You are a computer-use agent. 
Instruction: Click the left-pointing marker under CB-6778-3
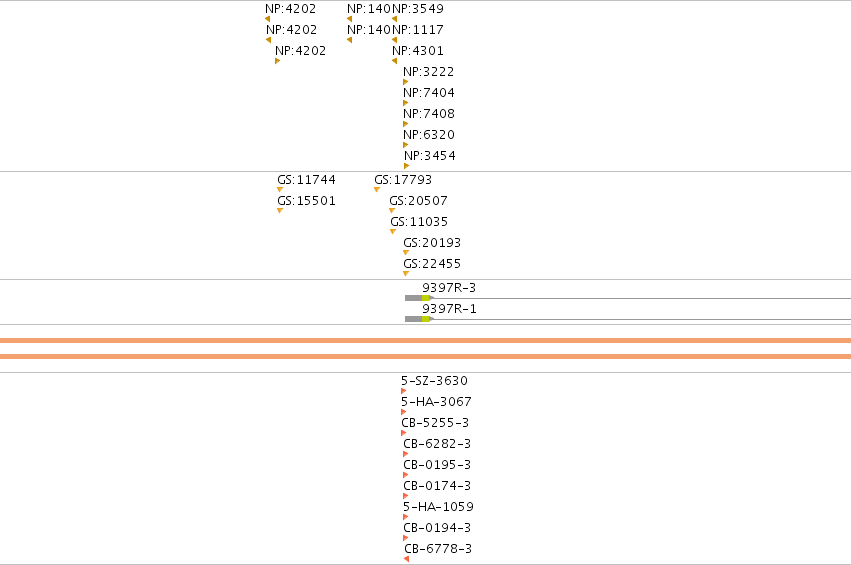[407, 559]
